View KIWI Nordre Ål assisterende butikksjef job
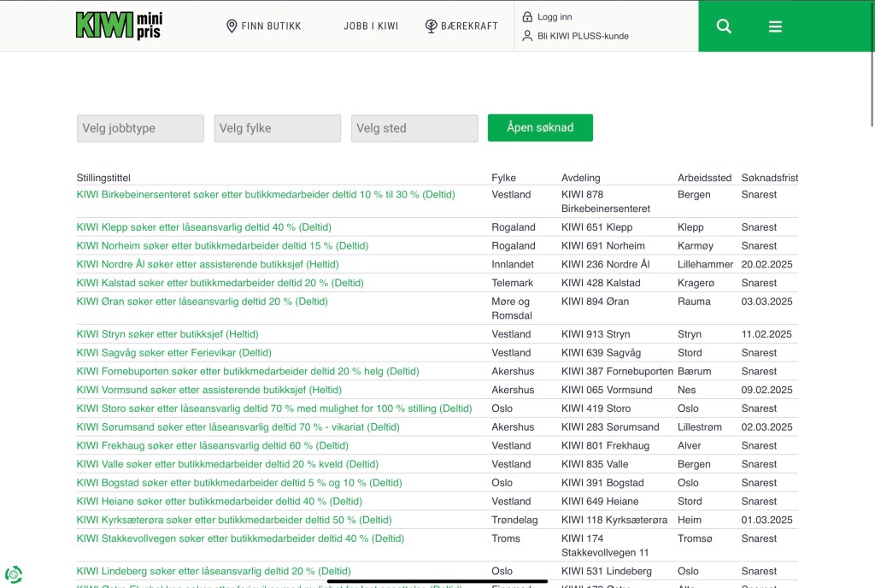875x588 pixels. coord(208,264)
